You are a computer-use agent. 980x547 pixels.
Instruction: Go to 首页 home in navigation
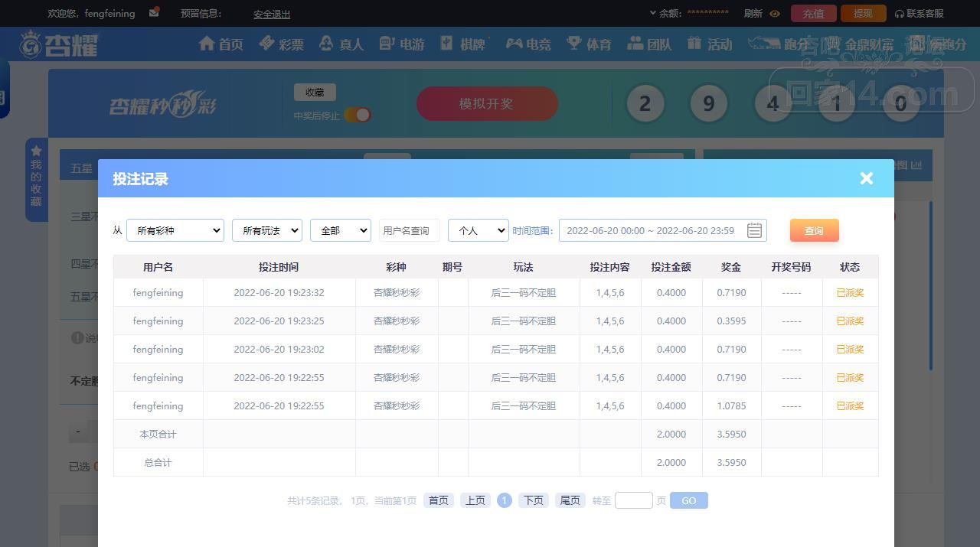pyautogui.click(x=220, y=44)
